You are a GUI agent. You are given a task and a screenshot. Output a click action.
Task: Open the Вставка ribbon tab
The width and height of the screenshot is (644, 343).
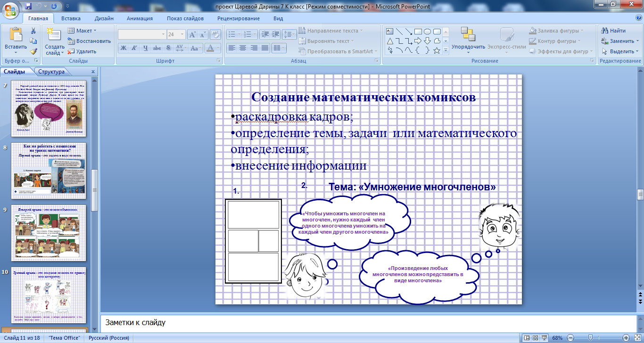[71, 18]
